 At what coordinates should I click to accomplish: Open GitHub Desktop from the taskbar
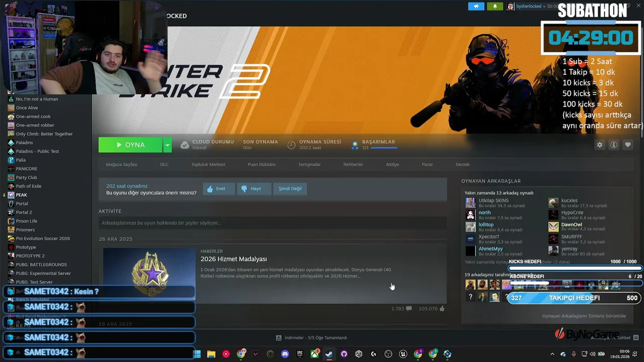click(344, 354)
